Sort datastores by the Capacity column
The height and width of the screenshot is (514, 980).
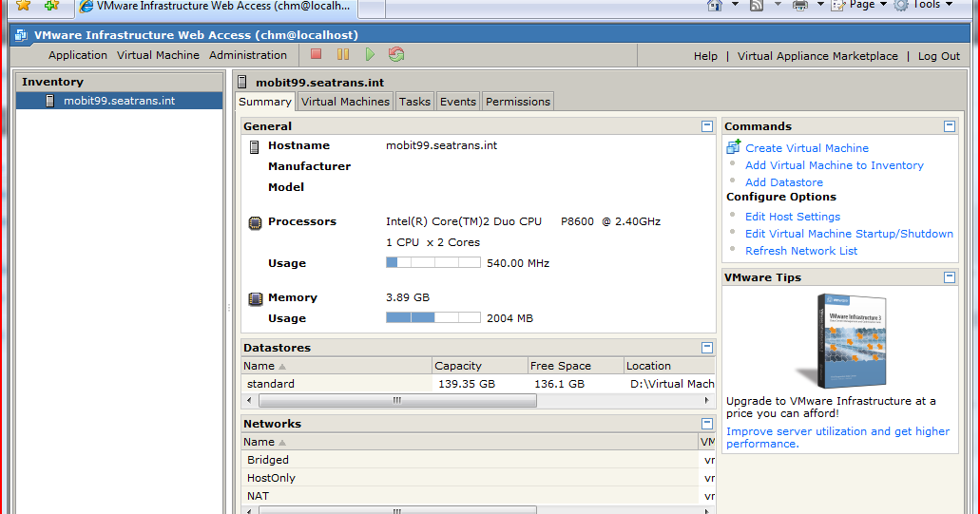(479, 366)
